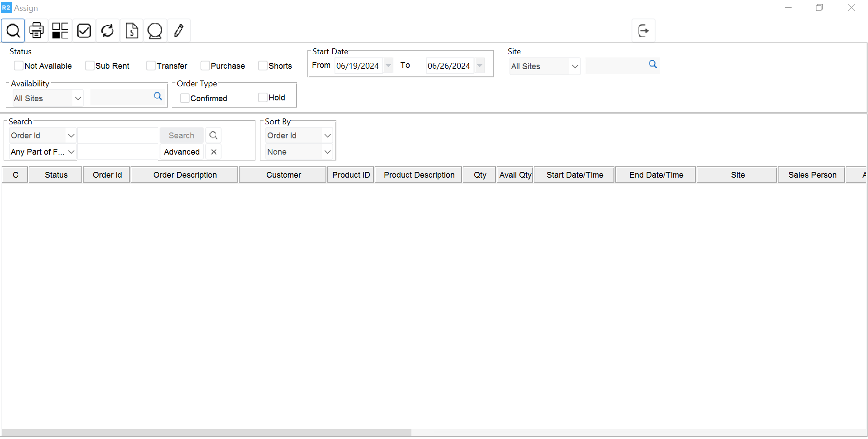Check the Confirmed order type box

click(184, 98)
